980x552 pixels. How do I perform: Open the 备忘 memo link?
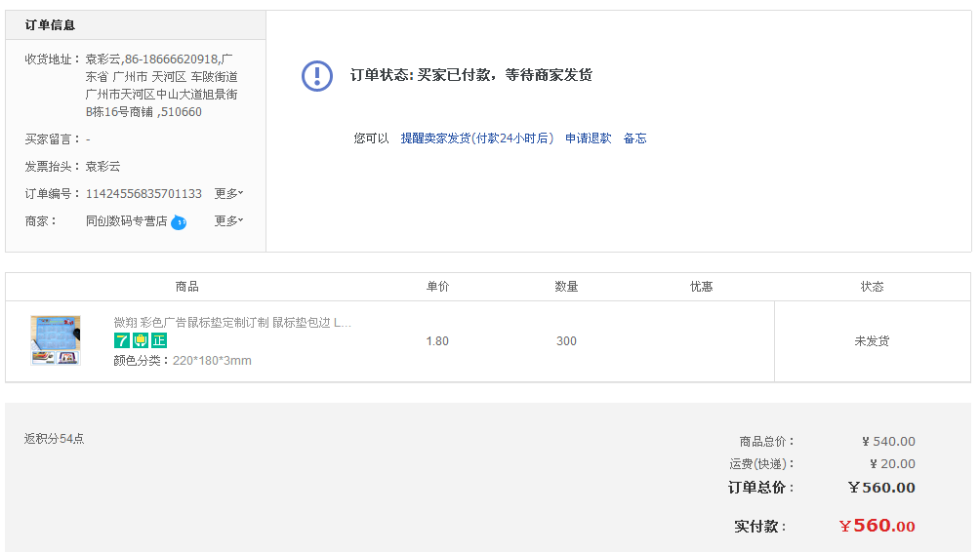point(634,138)
